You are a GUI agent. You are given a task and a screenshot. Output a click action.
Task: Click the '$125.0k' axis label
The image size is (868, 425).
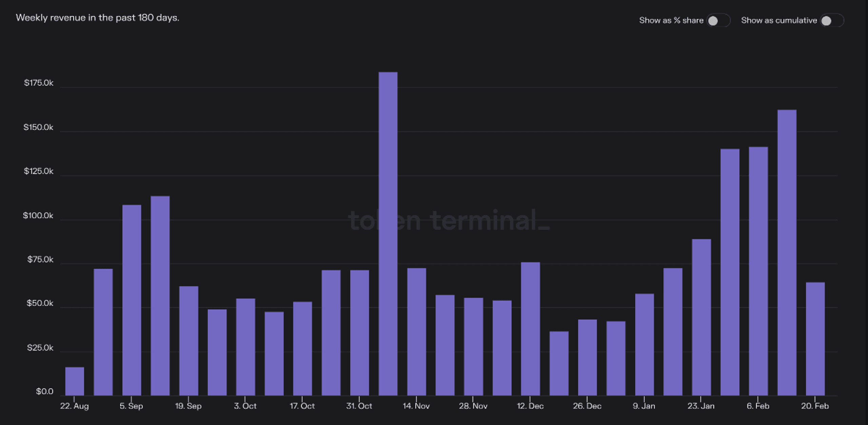(39, 171)
